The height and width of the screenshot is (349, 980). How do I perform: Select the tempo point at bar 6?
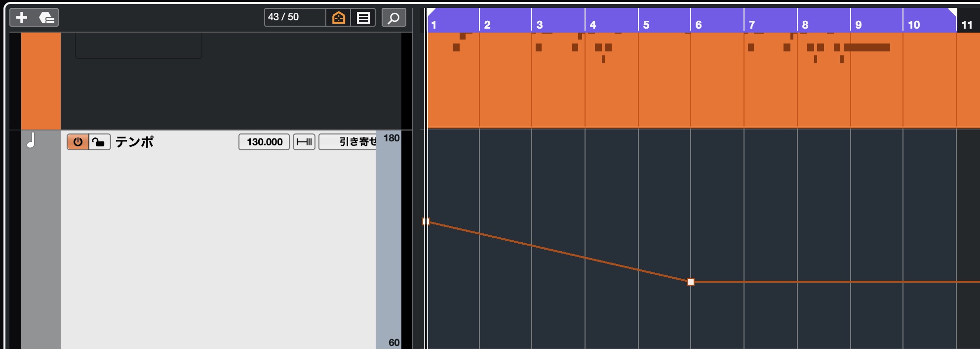(691, 282)
